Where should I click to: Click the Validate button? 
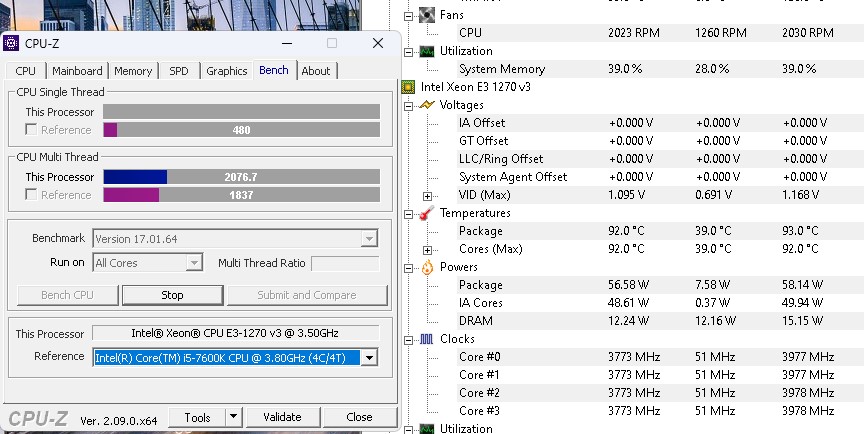282,417
